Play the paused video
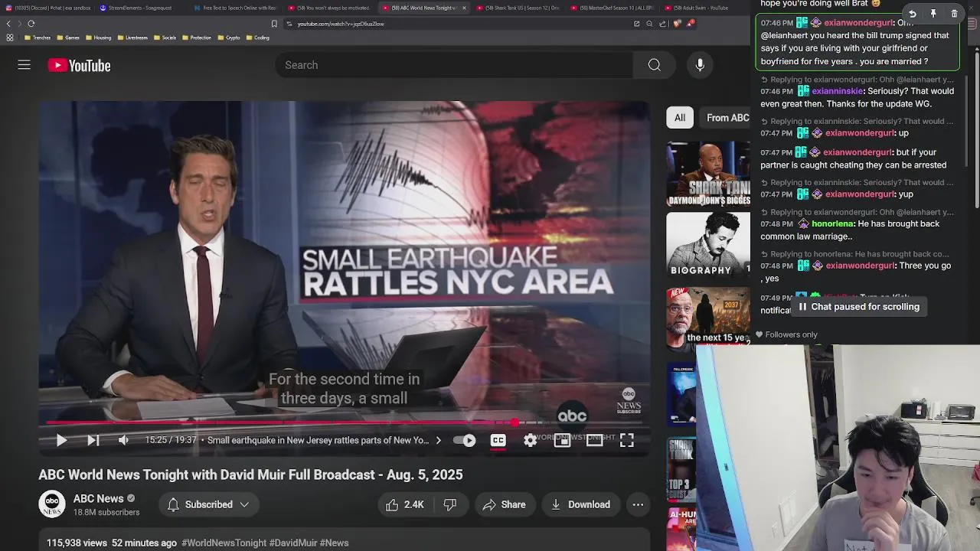This screenshot has height=551, width=980. click(61, 440)
